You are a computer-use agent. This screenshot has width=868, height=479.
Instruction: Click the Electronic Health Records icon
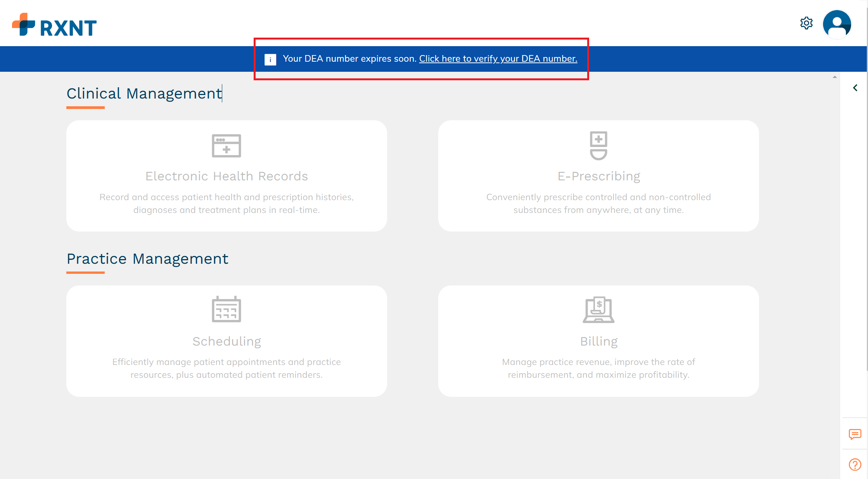pyautogui.click(x=227, y=146)
